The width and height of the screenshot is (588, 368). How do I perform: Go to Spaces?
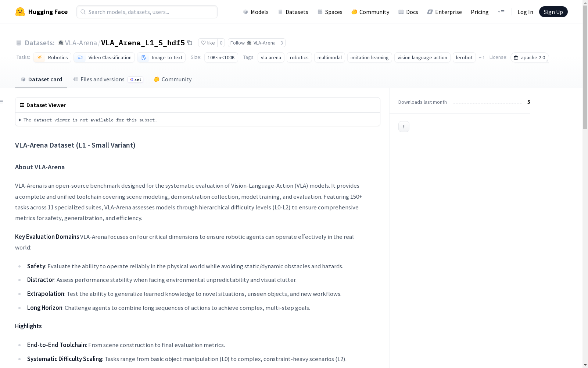click(330, 12)
